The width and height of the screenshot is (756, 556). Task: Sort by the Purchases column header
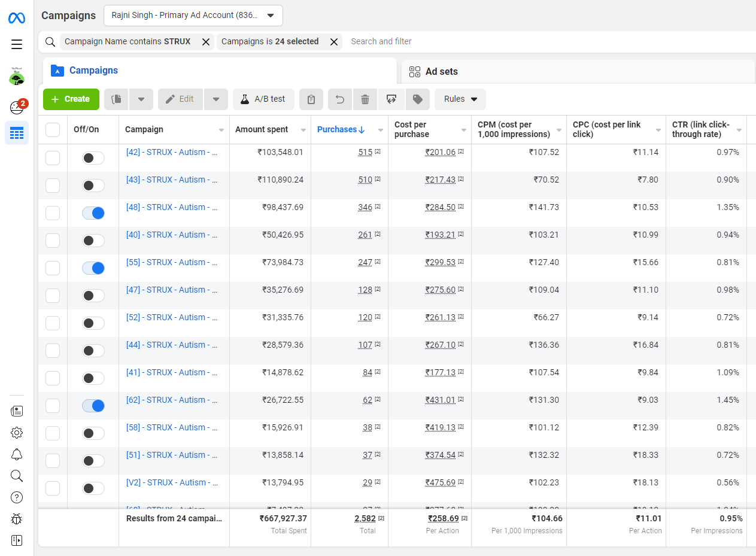341,129
